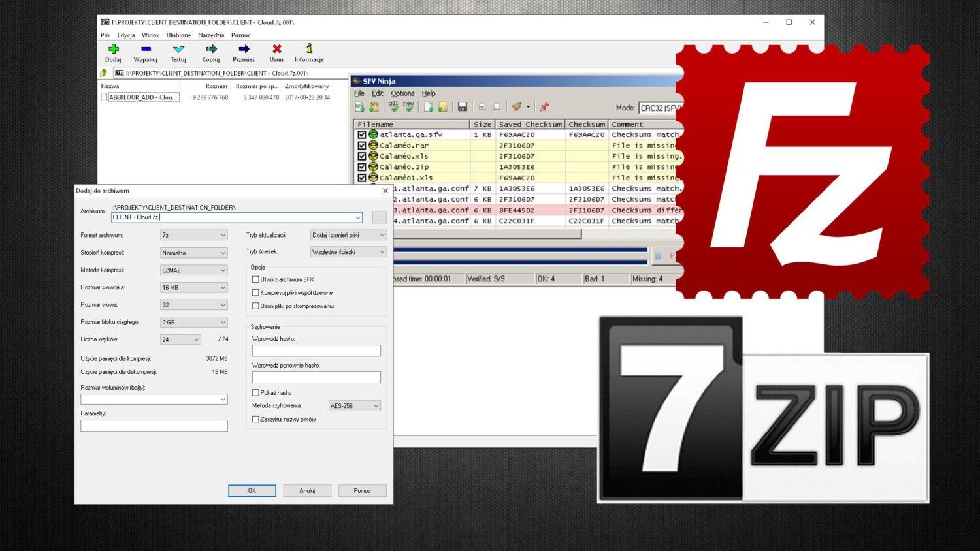
Task: Click the Informacje (Info) toolbar icon
Action: tap(309, 49)
